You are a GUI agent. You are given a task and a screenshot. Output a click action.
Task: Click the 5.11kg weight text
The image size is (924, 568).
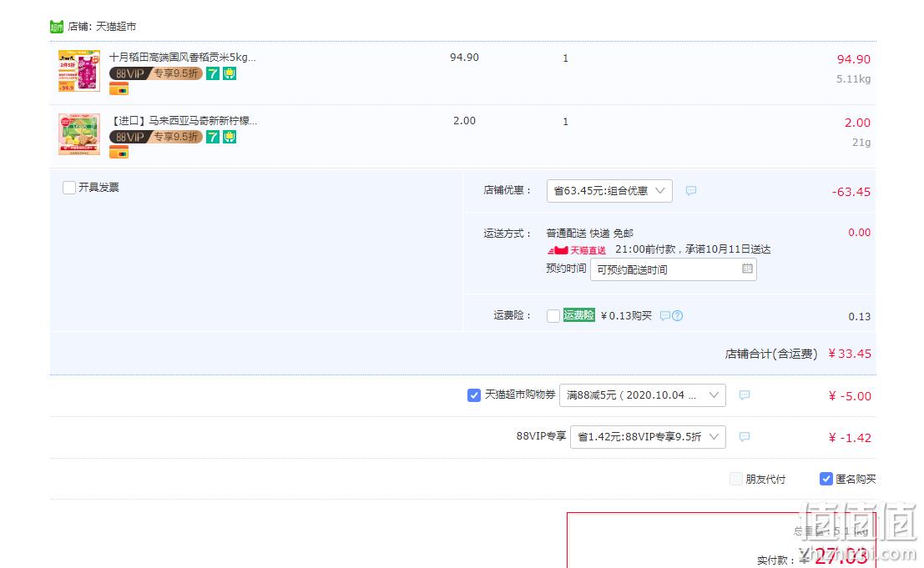[853, 79]
